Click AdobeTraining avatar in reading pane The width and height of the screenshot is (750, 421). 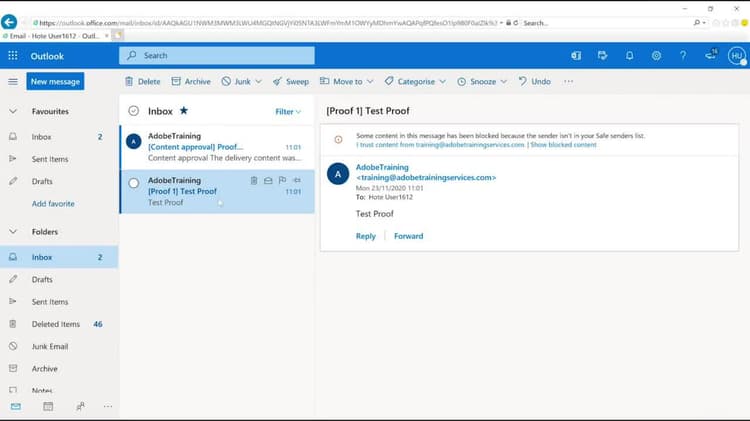338,174
